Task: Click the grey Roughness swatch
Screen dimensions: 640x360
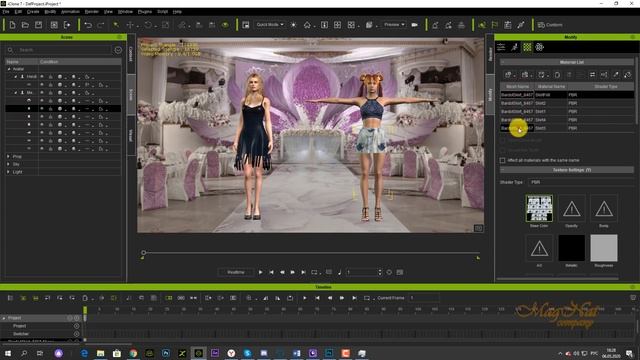Action: coord(604,248)
